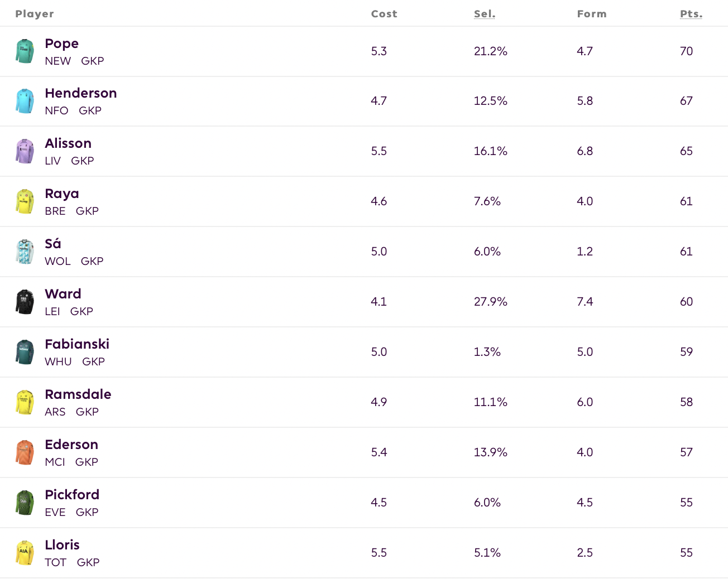Click the Cost column header
The height and width of the screenshot is (579, 728).
[x=384, y=13]
